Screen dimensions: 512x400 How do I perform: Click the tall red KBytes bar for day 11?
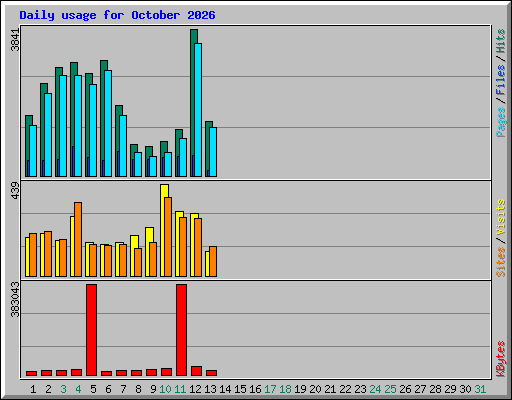[181, 330]
